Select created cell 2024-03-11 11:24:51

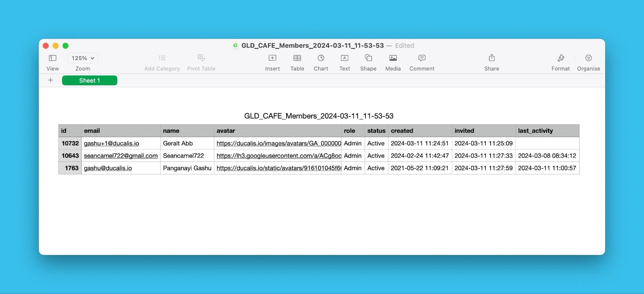click(x=420, y=143)
